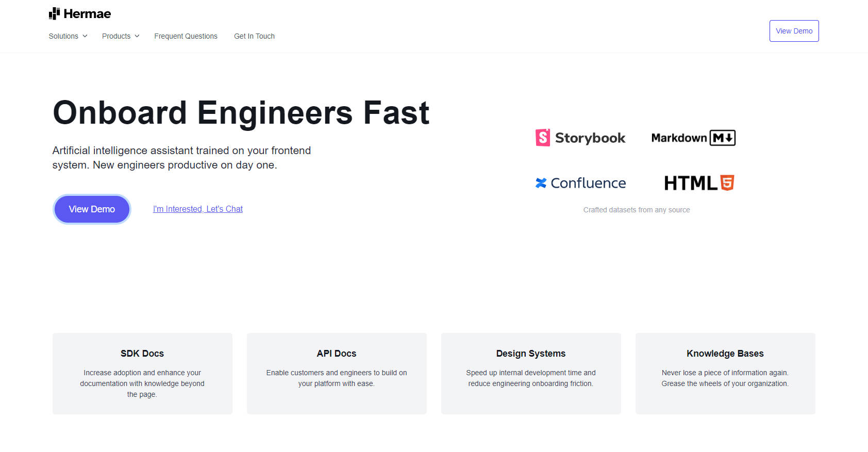Click the chevron arrow beside Products
The width and height of the screenshot is (868, 452).
coord(137,36)
